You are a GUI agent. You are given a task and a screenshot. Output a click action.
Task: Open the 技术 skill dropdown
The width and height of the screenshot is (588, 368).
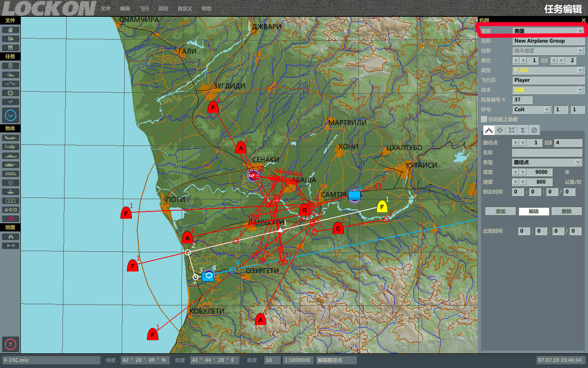580,90
